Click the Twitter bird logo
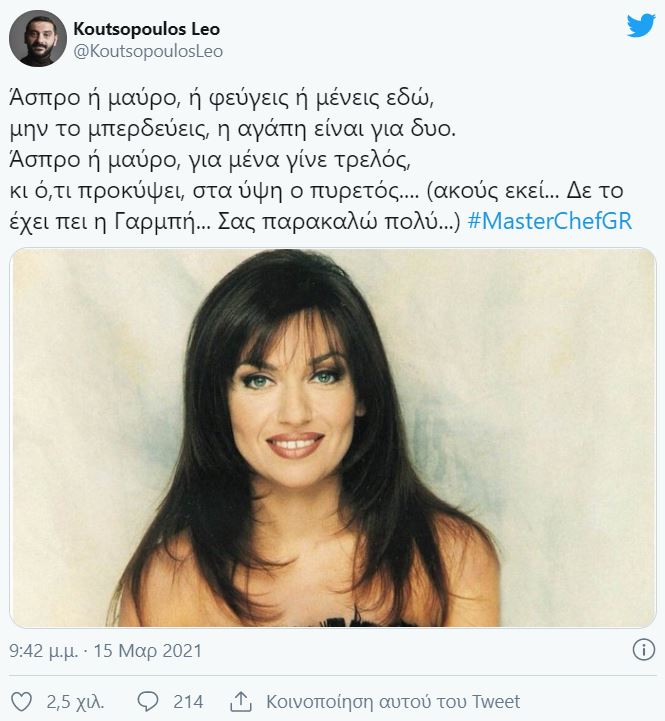 click(641, 25)
